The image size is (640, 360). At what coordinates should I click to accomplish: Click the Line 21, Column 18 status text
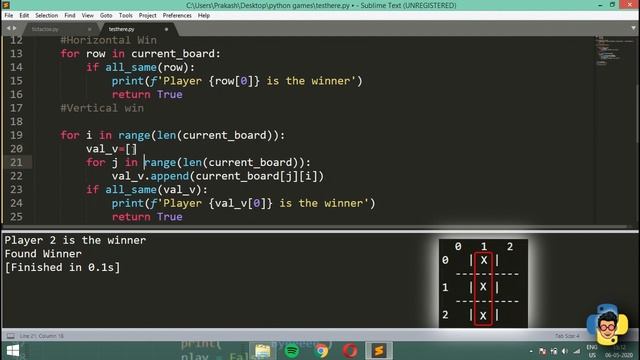click(41, 336)
